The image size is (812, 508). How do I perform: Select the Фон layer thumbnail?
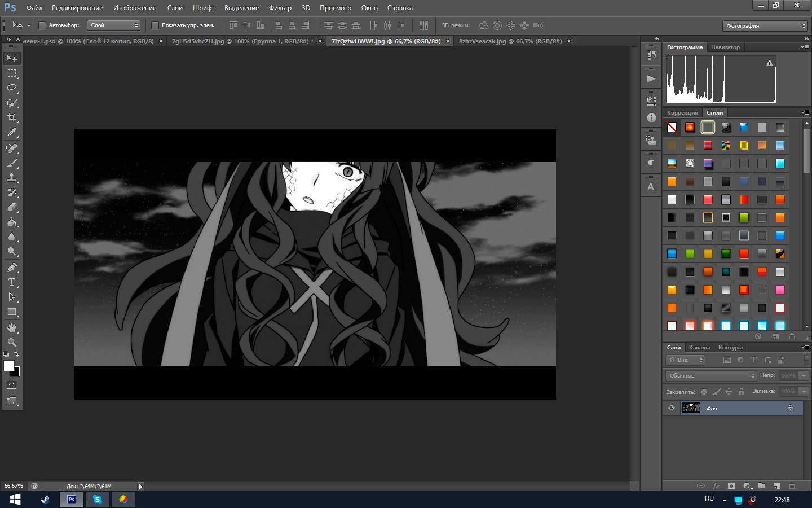click(691, 408)
